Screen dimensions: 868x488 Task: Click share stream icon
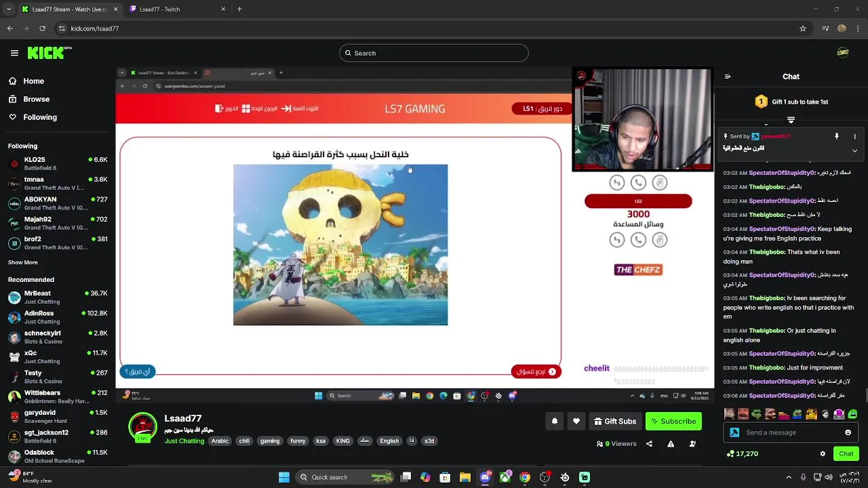tap(649, 444)
